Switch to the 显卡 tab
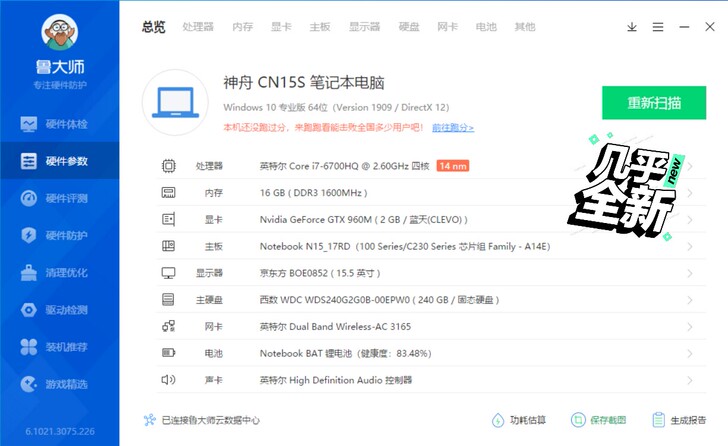The image size is (728, 446). point(281,27)
